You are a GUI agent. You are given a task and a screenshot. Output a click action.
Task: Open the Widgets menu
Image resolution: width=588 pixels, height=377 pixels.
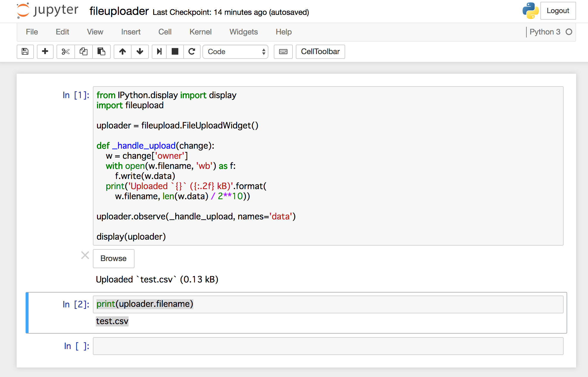[244, 32]
